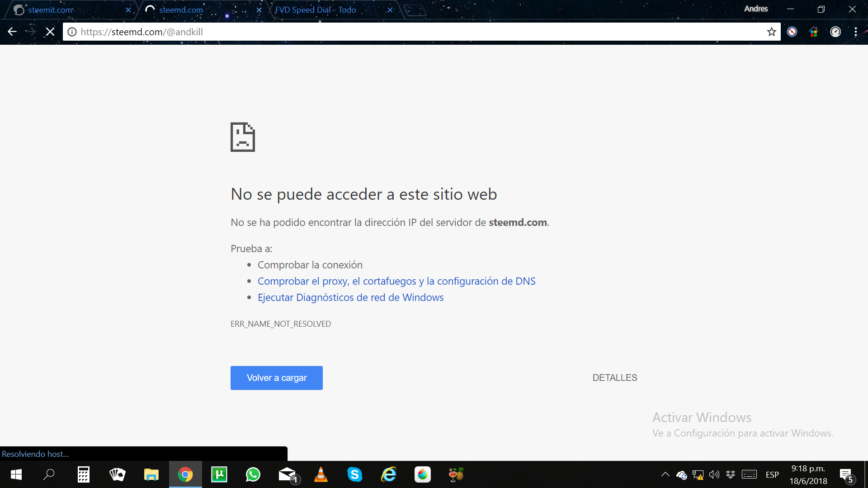Screen dimensions: 868x488
Task: Click the Volver a cargar button
Action: pos(276,378)
